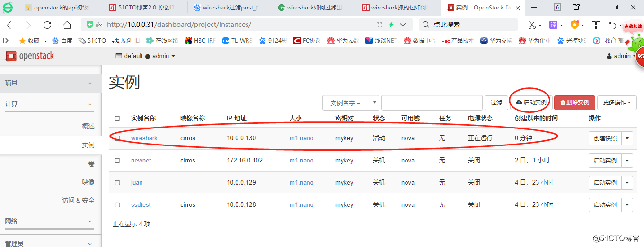
Task: Click the shirt skin icon in title bar
Action: pos(576,7)
